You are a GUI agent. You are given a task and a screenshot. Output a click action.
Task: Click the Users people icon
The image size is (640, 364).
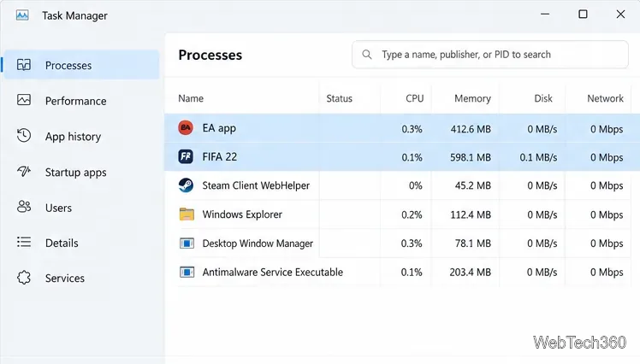[x=24, y=207]
